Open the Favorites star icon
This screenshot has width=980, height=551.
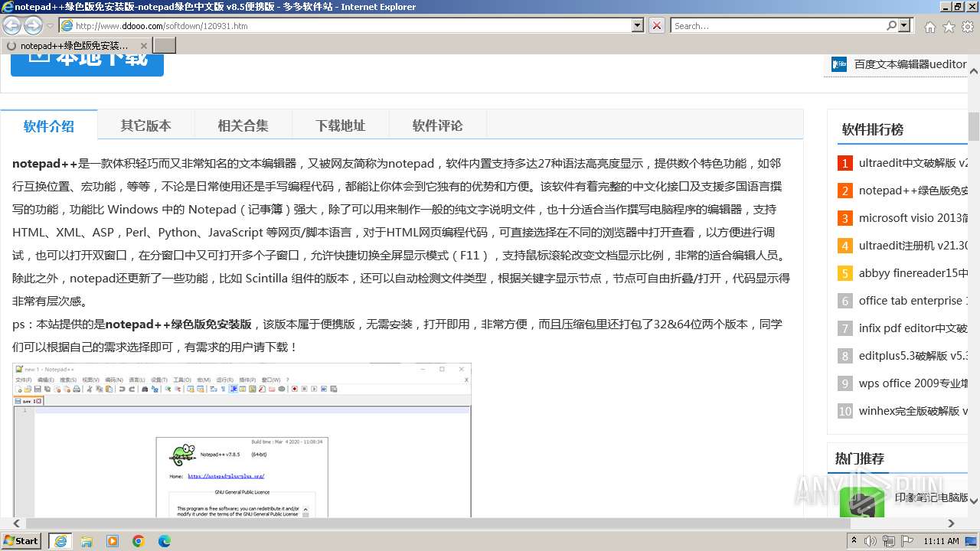click(x=949, y=26)
